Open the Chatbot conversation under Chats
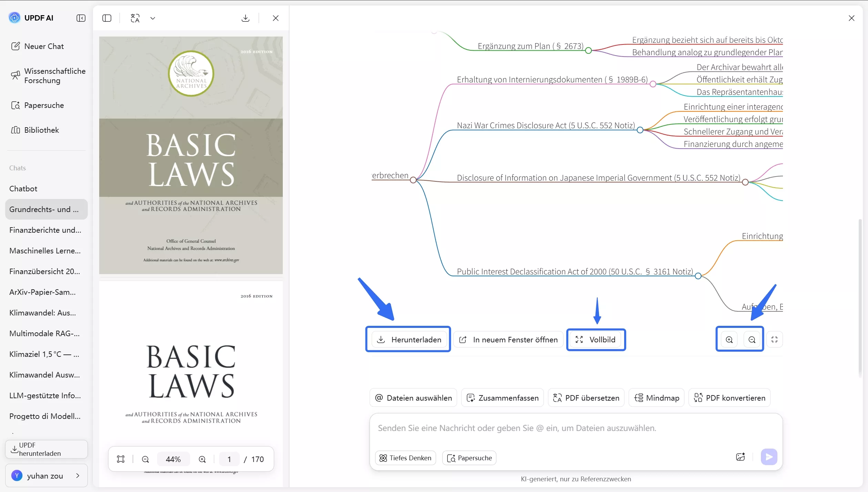This screenshot has width=868, height=492. (23, 188)
